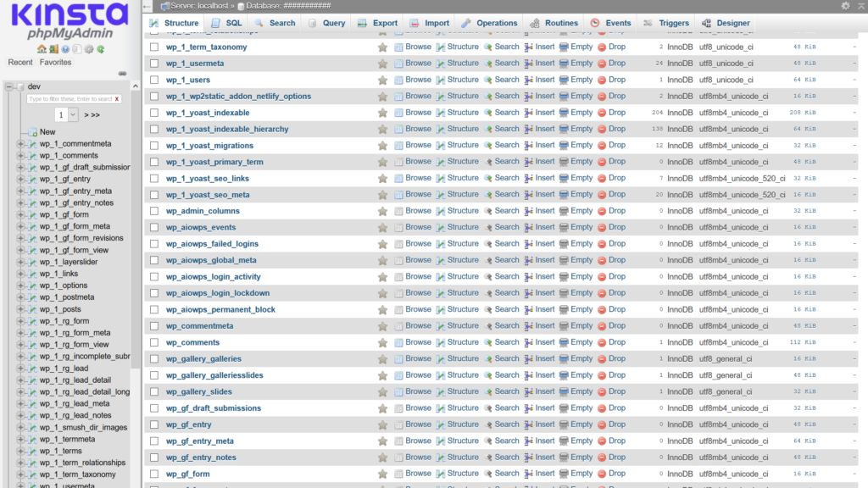Expand wp_1_options in the navigation tree
Image resolution: width=868 pixels, height=488 pixels.
[x=20, y=286]
